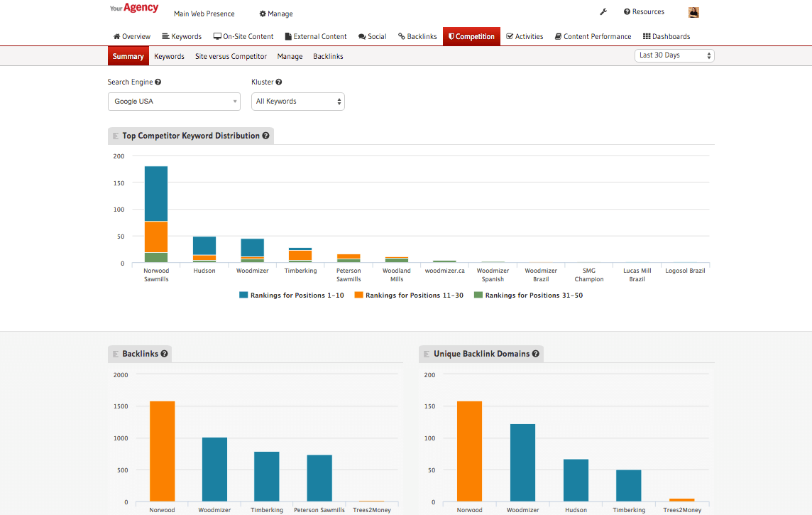Click the Woodmizer keyword distribution bar
The width and height of the screenshot is (812, 515).
[253, 251]
